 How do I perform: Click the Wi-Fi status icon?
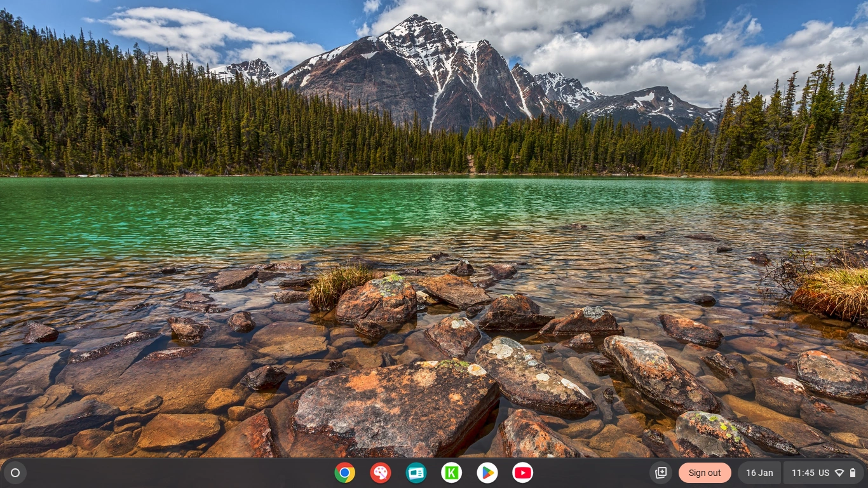point(839,473)
